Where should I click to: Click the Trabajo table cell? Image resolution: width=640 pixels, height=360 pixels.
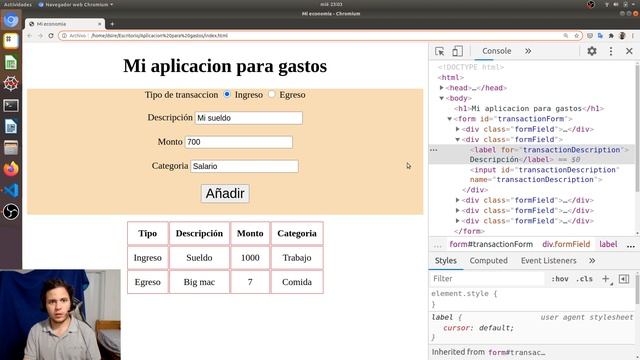coord(297,258)
